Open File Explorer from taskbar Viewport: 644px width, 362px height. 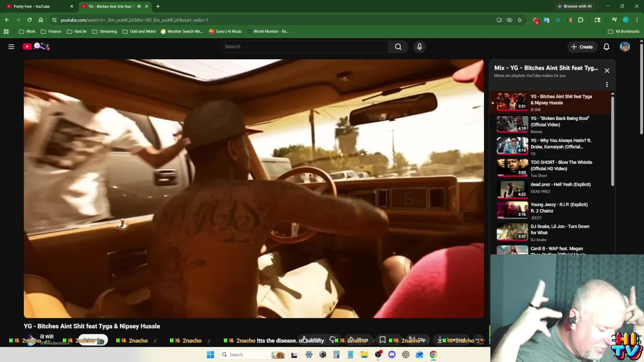(x=364, y=354)
